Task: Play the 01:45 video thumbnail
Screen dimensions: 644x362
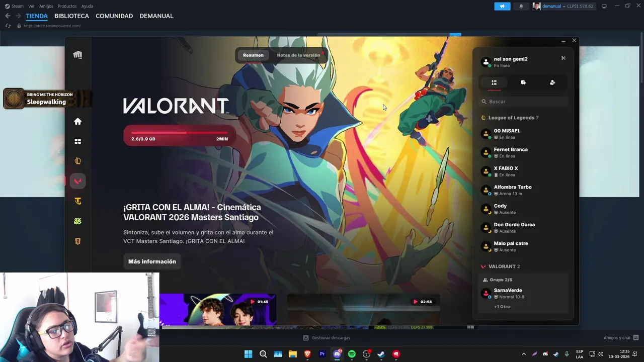Action: pyautogui.click(x=218, y=309)
